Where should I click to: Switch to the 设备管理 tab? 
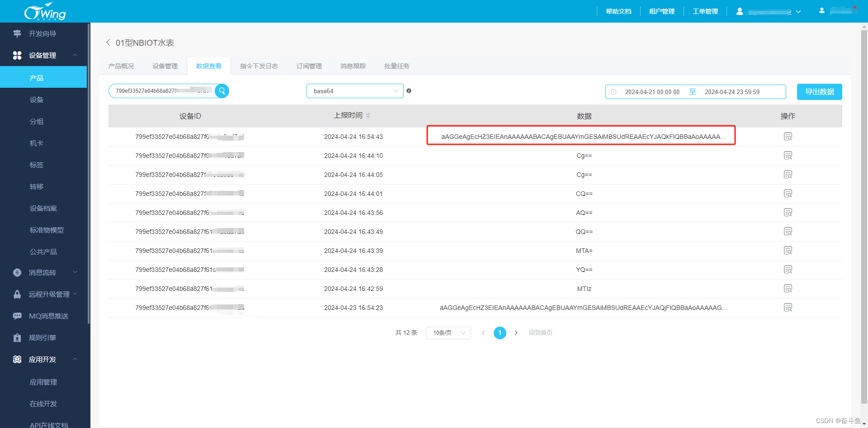pos(165,66)
